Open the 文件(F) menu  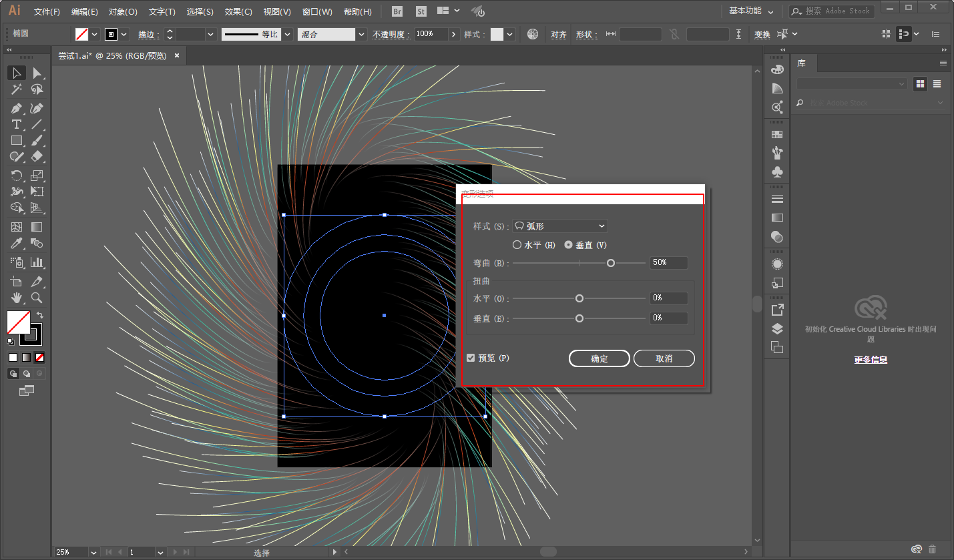(x=47, y=12)
